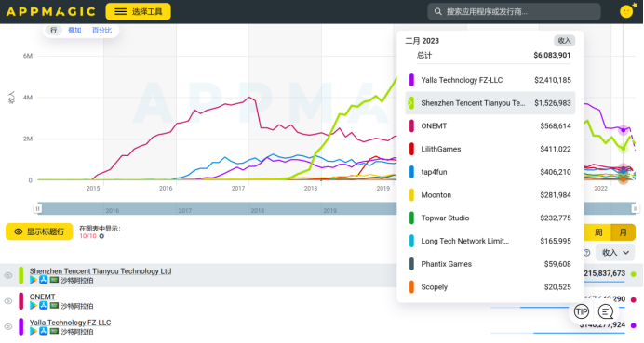644x343 pixels.
Task: Click the gear icon beside 10/10
Action: [101, 236]
